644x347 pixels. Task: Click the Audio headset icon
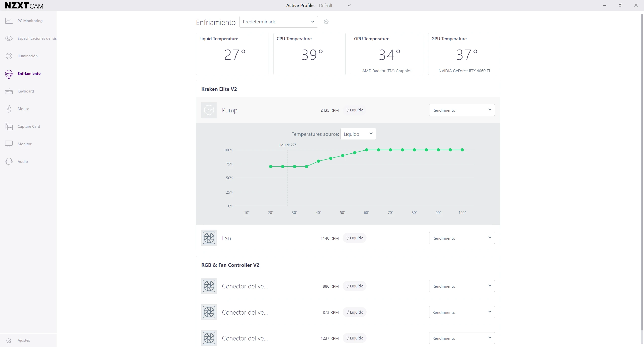click(9, 162)
